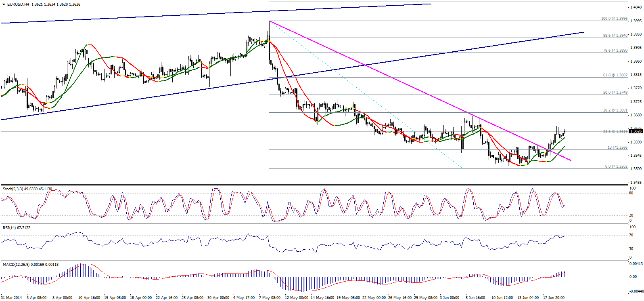This screenshot has height=301, width=644.
Task: Click the 29 May 08:00 time label
Action: [x=426, y=298]
